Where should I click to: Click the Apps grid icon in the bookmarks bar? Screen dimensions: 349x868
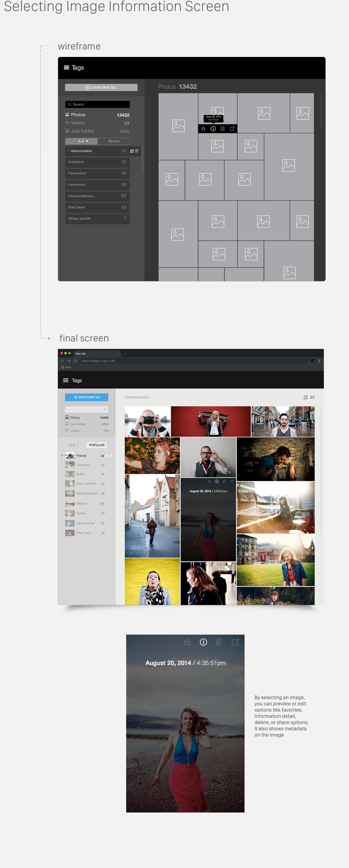pyautogui.click(x=63, y=367)
